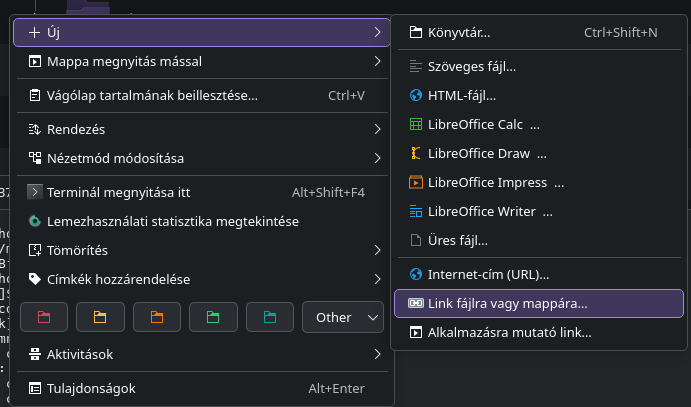Select Internet-cím (URL) option
691x407 pixels.
(489, 274)
